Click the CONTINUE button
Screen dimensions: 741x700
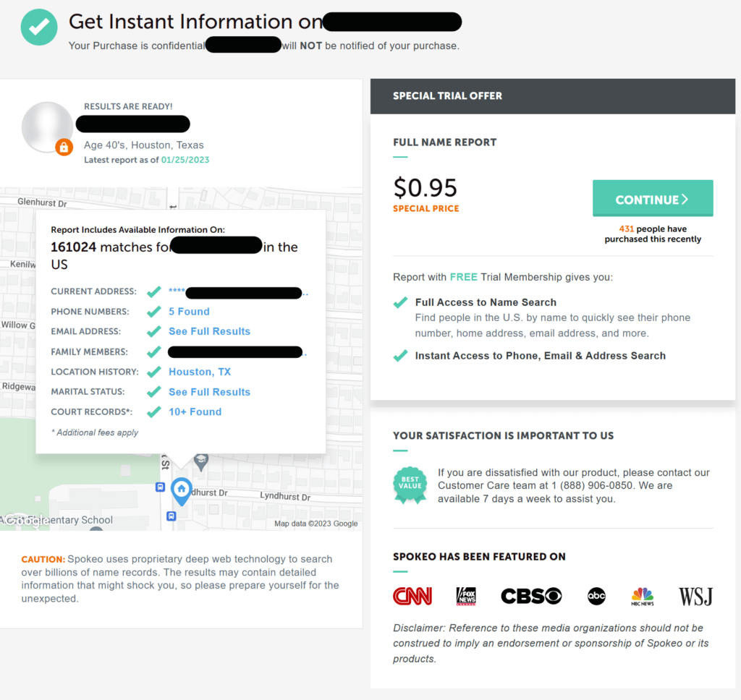[652, 198]
